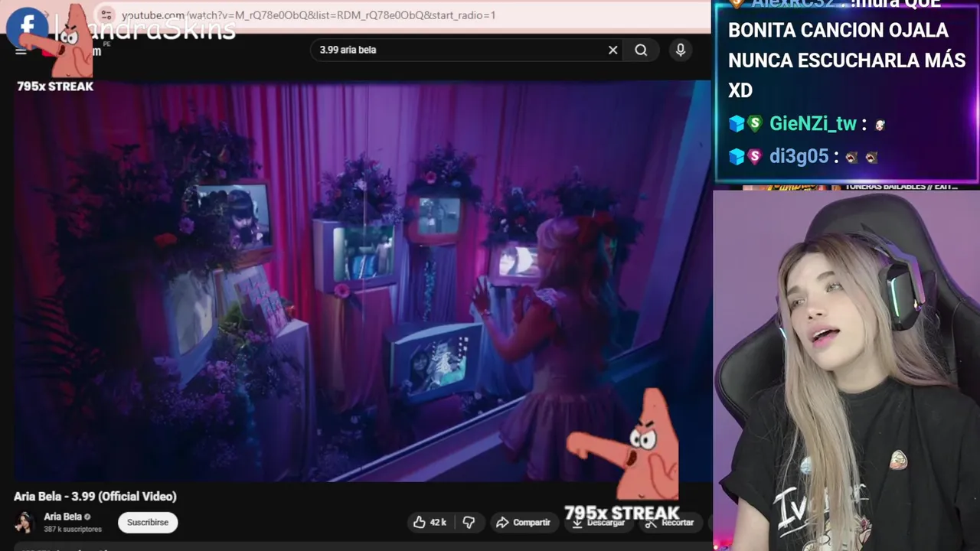
Task: Open the site info icon in address bar
Action: 106,15
